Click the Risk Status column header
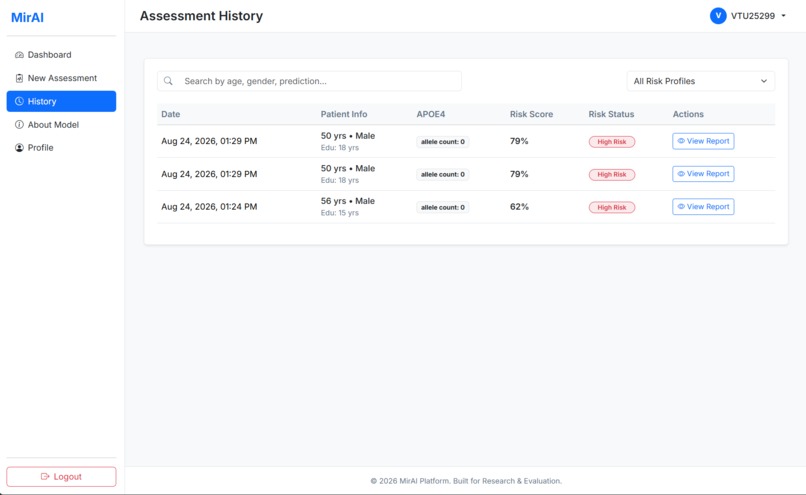 point(611,114)
